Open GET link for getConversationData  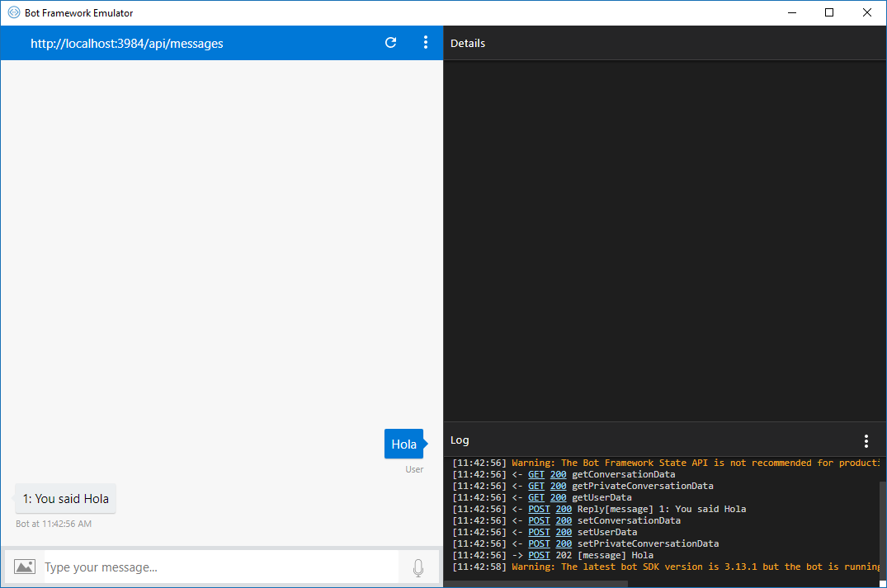tap(536, 474)
